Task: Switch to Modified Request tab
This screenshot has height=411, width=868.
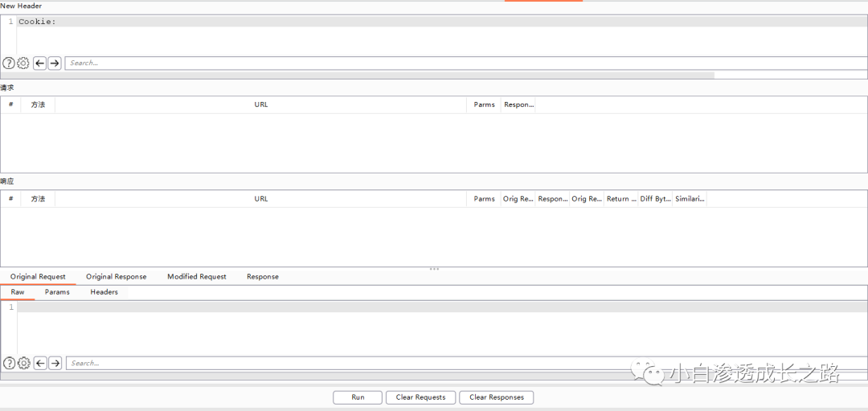Action: coord(197,277)
